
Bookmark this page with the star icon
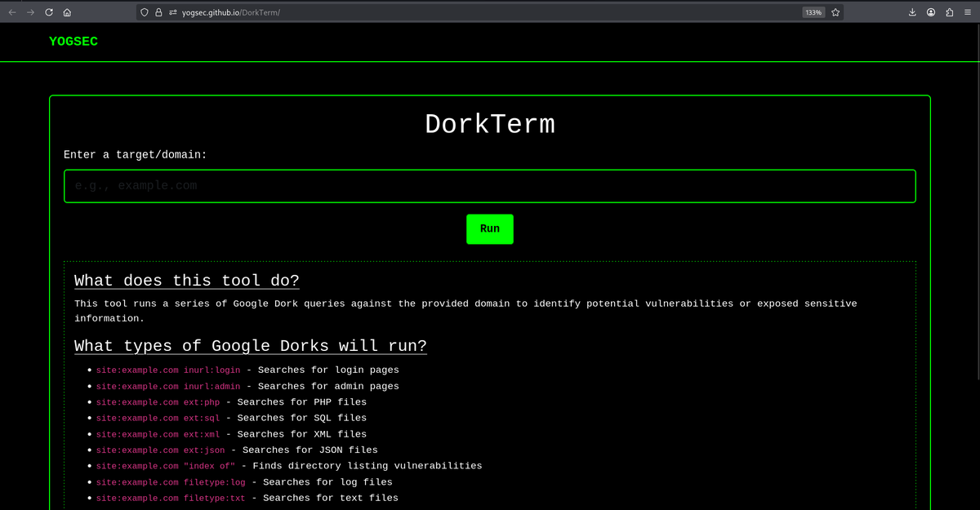(x=835, y=12)
